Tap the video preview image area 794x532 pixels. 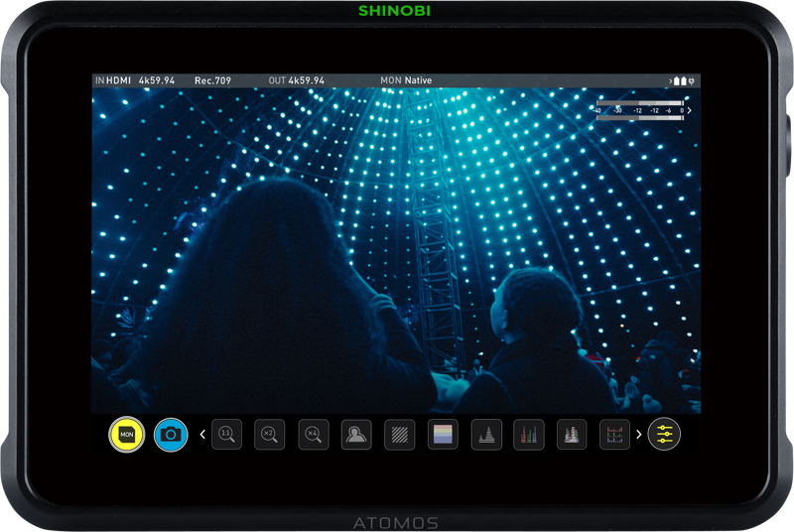[x=396, y=250]
